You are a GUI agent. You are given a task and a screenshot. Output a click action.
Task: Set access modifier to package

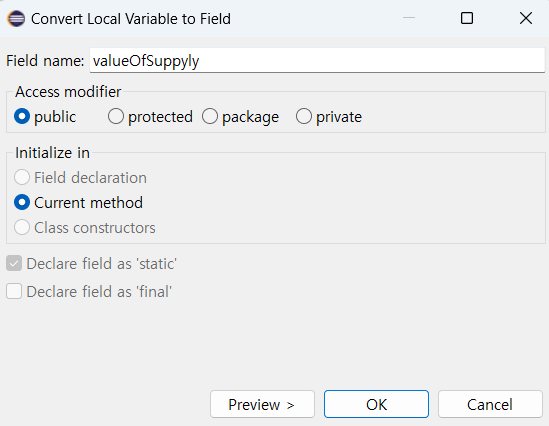[x=241, y=117]
